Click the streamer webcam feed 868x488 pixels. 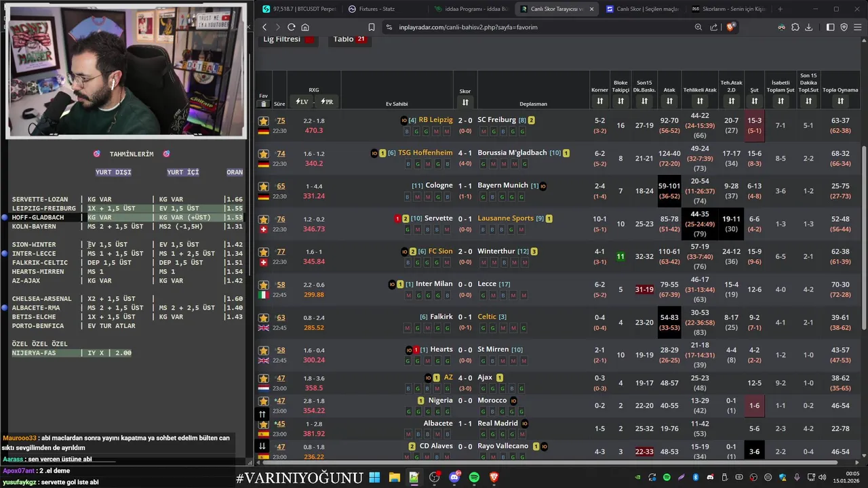tap(127, 70)
